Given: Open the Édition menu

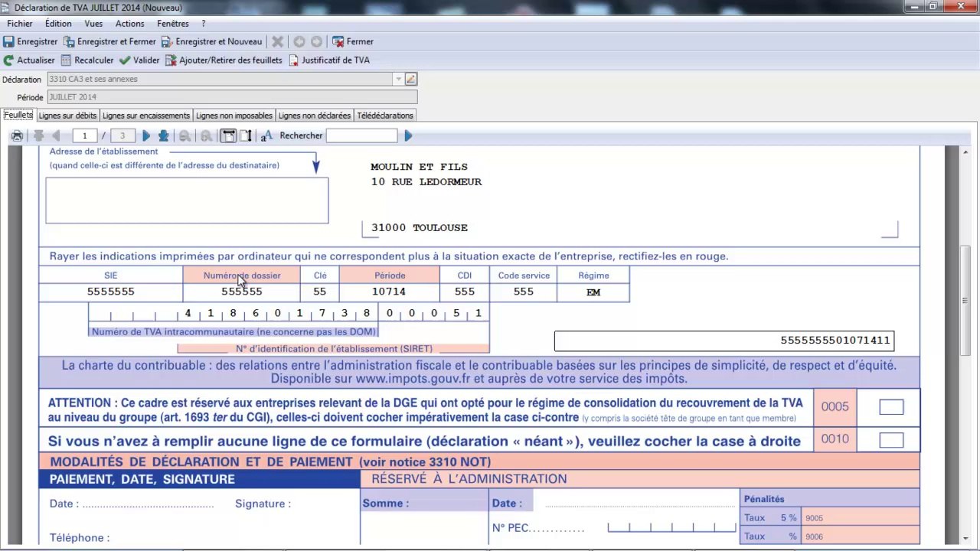Looking at the screenshot, I should click(x=58, y=24).
